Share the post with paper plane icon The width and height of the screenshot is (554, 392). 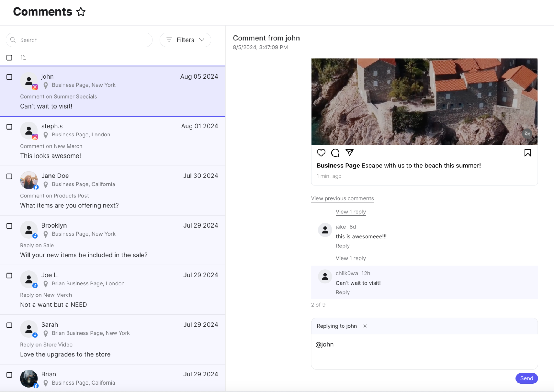(349, 153)
